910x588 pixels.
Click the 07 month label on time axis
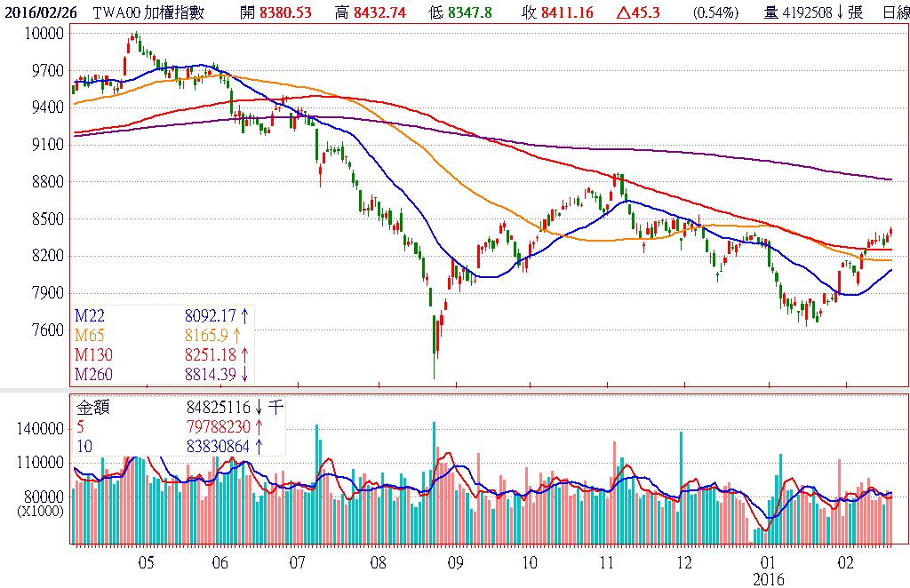click(297, 562)
